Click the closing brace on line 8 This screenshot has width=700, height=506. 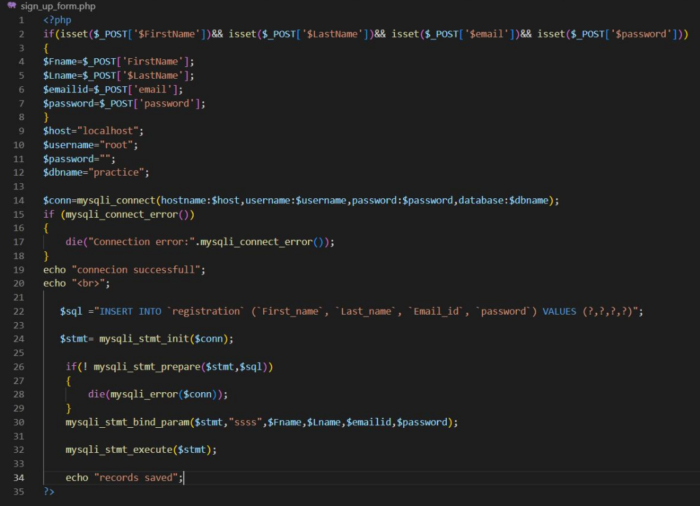coord(46,117)
